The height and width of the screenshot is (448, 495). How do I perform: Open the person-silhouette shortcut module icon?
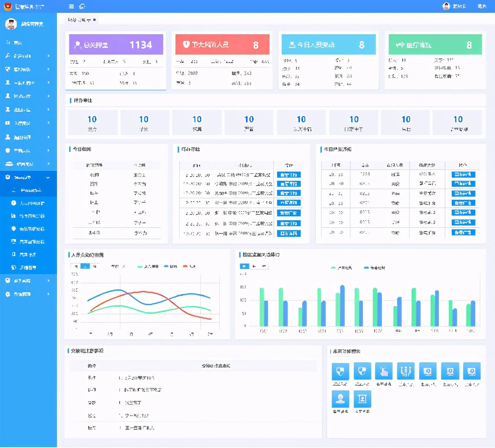point(340,399)
